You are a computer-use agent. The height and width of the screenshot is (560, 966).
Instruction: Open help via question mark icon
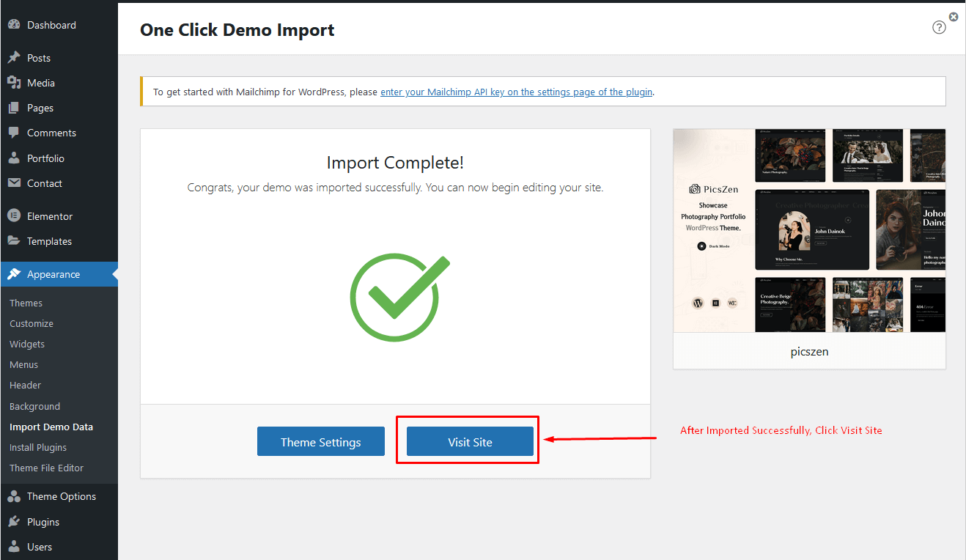[939, 27]
